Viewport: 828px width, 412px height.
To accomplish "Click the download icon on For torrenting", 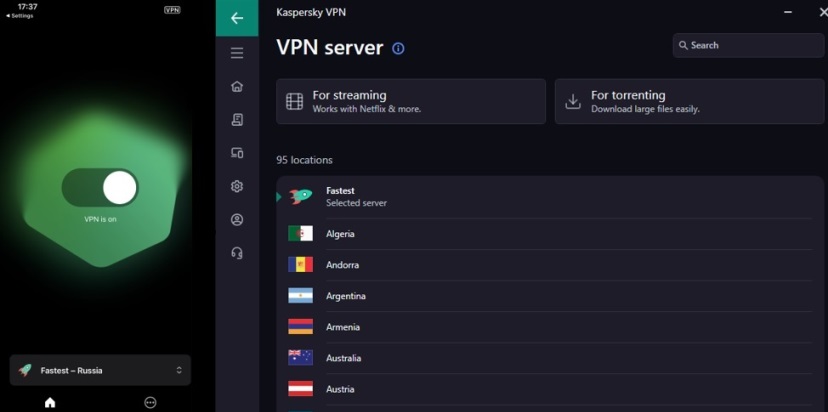I will click(x=573, y=101).
